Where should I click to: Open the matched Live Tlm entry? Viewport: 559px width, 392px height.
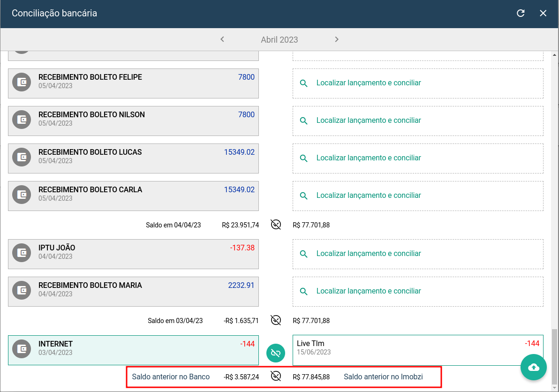(418, 350)
